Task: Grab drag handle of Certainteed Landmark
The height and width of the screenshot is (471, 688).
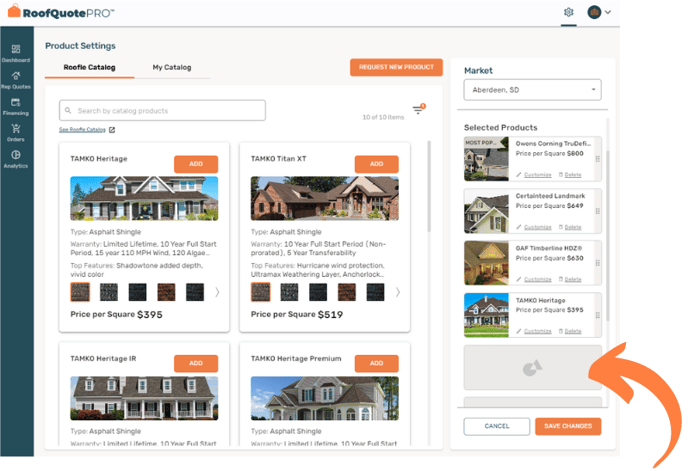Action: click(598, 211)
